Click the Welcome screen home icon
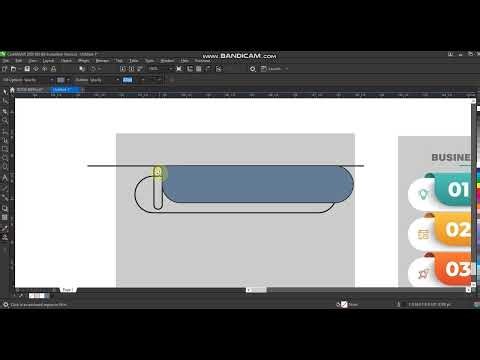 point(12,90)
